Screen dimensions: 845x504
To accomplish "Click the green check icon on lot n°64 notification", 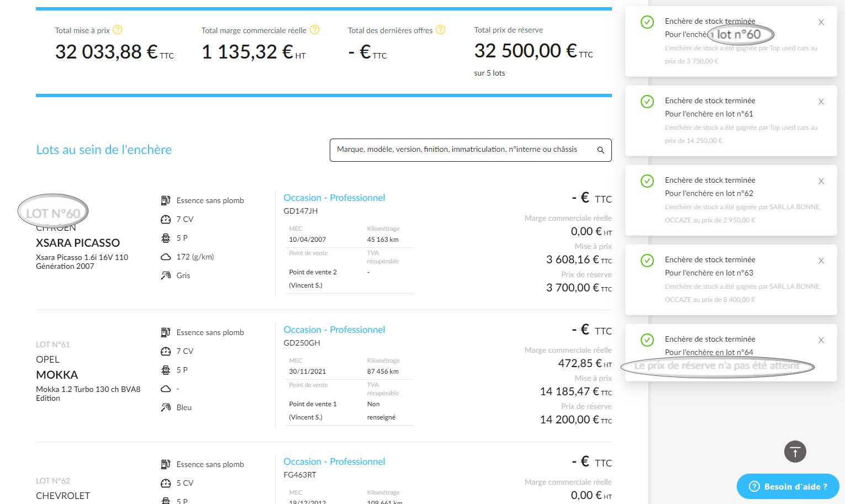I will point(647,340).
